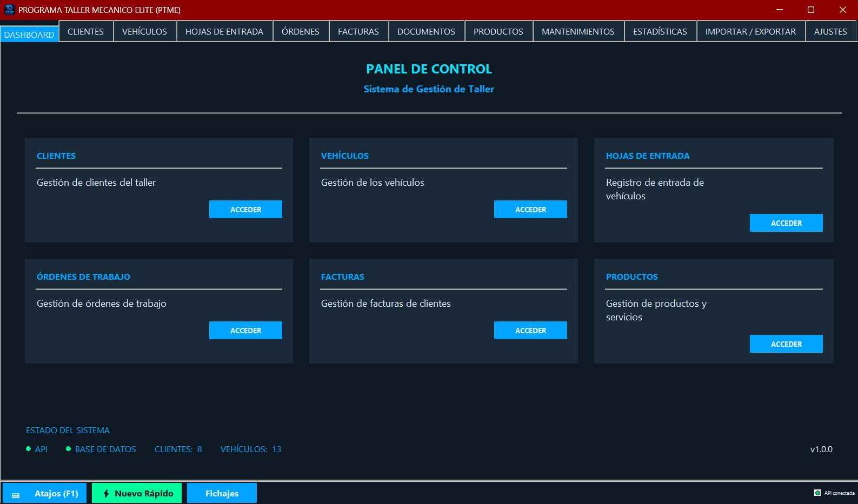Open the IMPORTAR / EXPORTAR tab
This screenshot has width=858, height=504.
click(751, 31)
